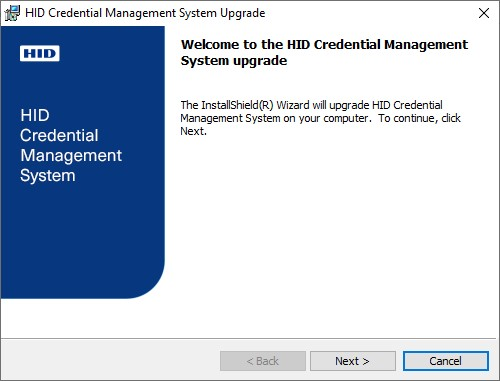This screenshot has height=381, width=500.
Task: Click the word 'Next.' ending the description
Action: 193,131
